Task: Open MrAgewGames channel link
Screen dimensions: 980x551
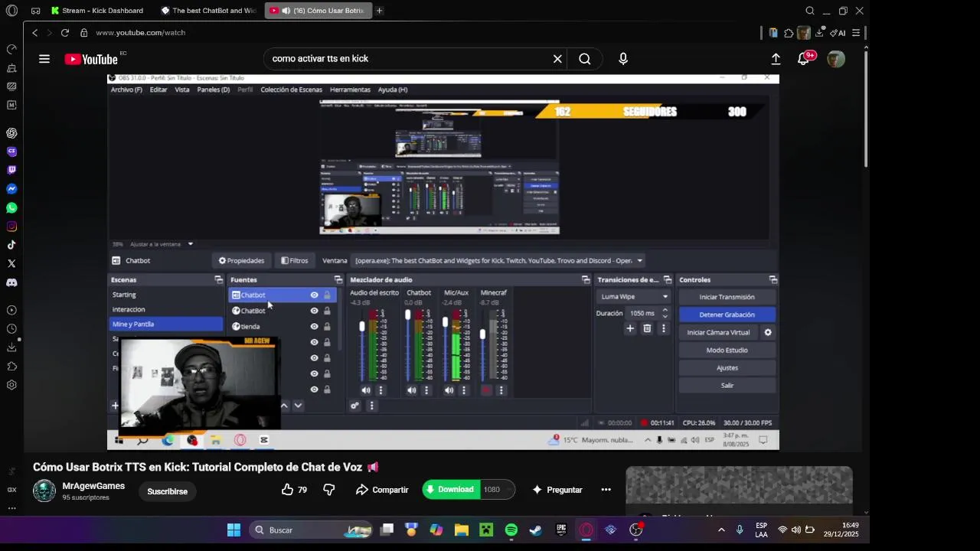Action: tap(93, 486)
